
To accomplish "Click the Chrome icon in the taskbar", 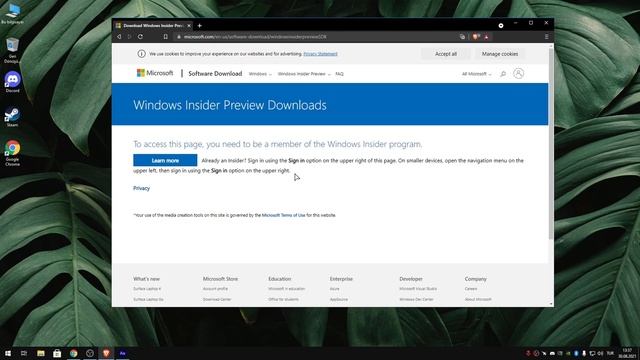I will tap(73, 353).
